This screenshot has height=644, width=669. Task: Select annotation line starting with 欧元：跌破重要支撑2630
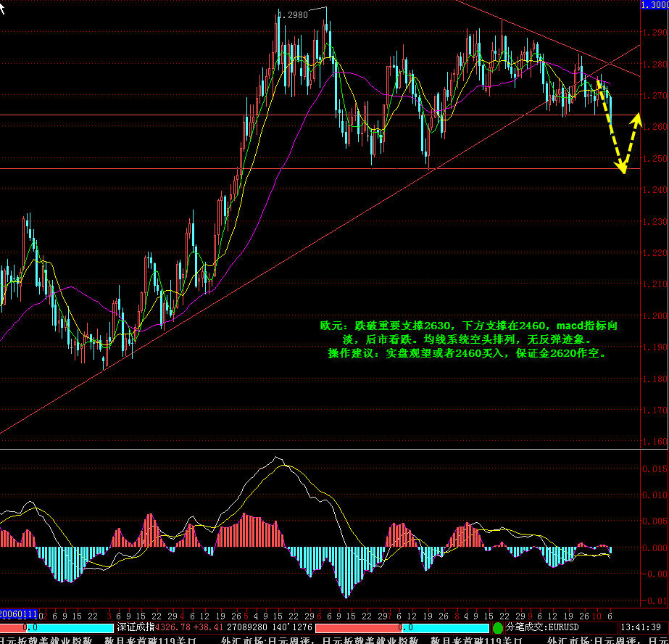click(x=468, y=326)
